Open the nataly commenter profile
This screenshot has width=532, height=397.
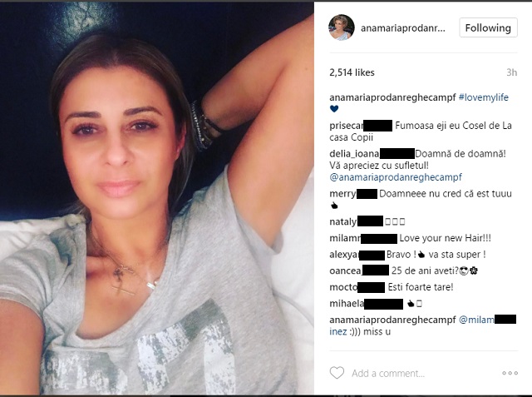[357, 221]
